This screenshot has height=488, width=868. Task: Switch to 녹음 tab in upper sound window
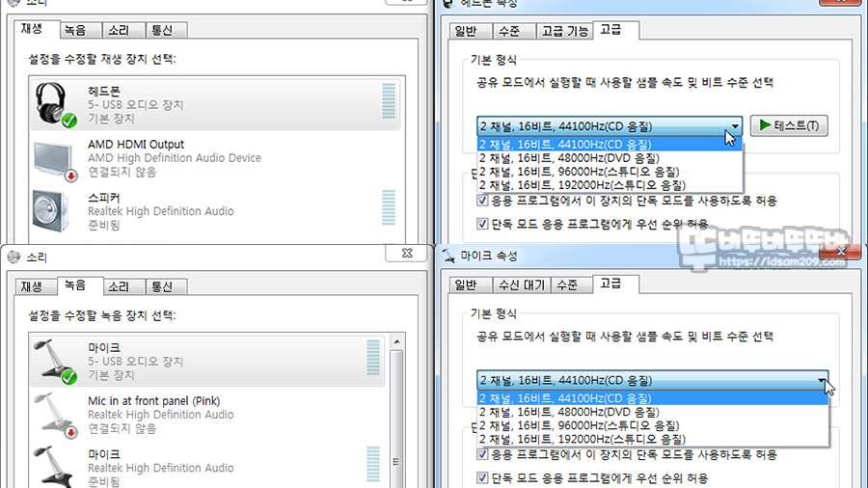(x=80, y=31)
